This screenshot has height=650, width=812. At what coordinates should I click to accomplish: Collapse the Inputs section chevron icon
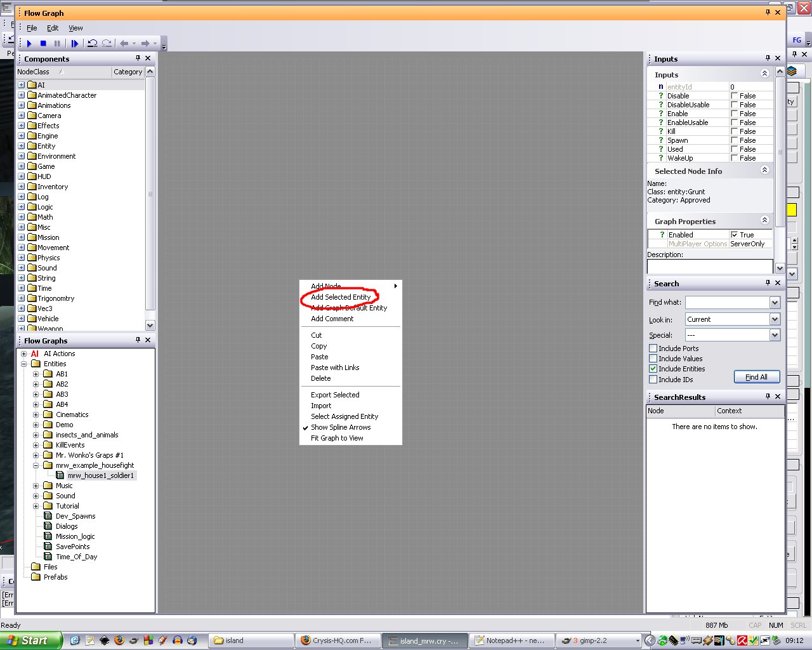click(764, 74)
